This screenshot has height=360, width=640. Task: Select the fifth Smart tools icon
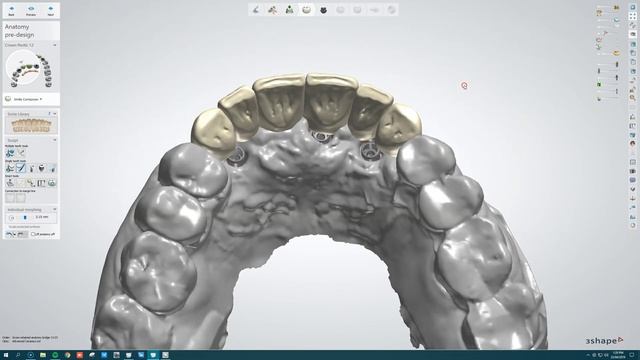click(x=52, y=183)
